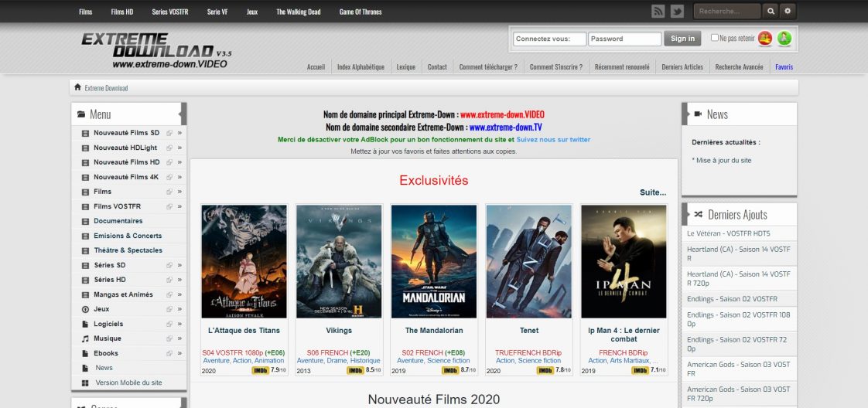Screen dimensions: 868x408
Task: Click popup window icon on Nouveauté Films HD row
Action: coord(169,162)
